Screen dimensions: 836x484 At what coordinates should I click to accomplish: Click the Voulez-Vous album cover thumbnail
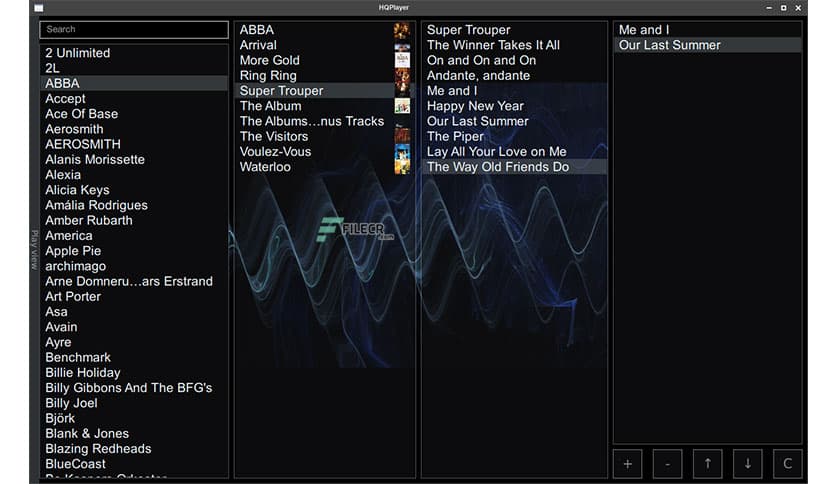pos(402,152)
